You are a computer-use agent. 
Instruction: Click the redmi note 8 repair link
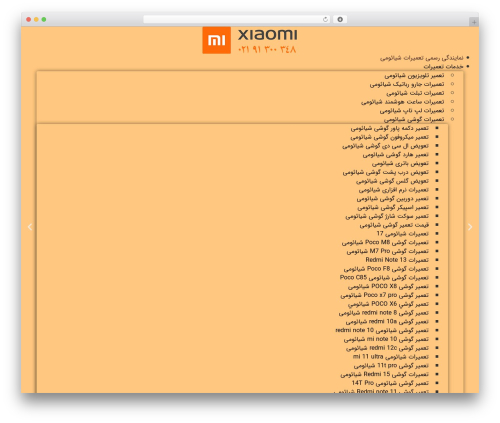coord(384,313)
